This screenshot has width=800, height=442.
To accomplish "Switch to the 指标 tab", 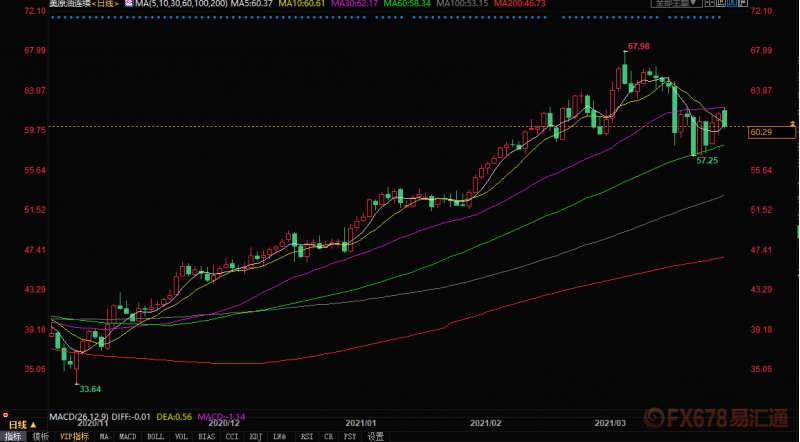I will [13, 437].
